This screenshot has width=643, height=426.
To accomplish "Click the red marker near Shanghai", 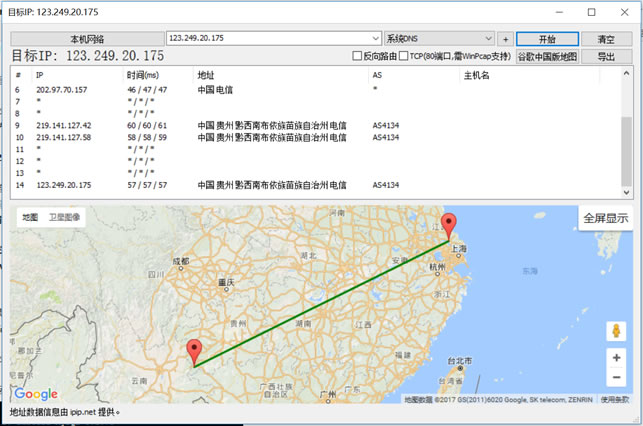I will click(x=449, y=224).
